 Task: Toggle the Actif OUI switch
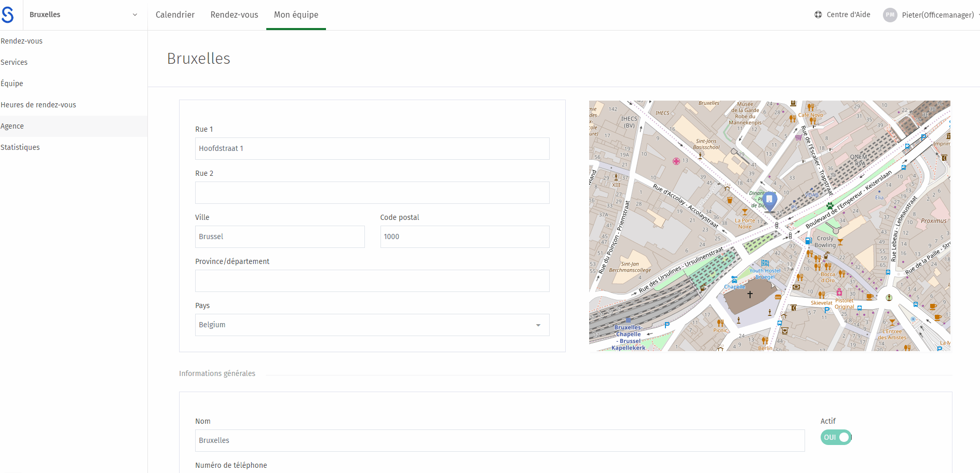click(836, 437)
